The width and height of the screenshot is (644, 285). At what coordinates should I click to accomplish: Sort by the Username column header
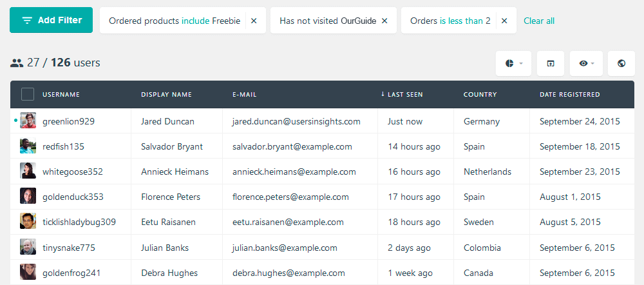click(61, 94)
